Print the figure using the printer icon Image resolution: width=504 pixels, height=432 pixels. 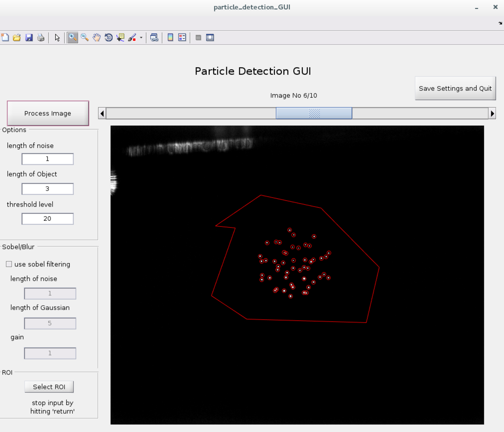[x=41, y=38]
